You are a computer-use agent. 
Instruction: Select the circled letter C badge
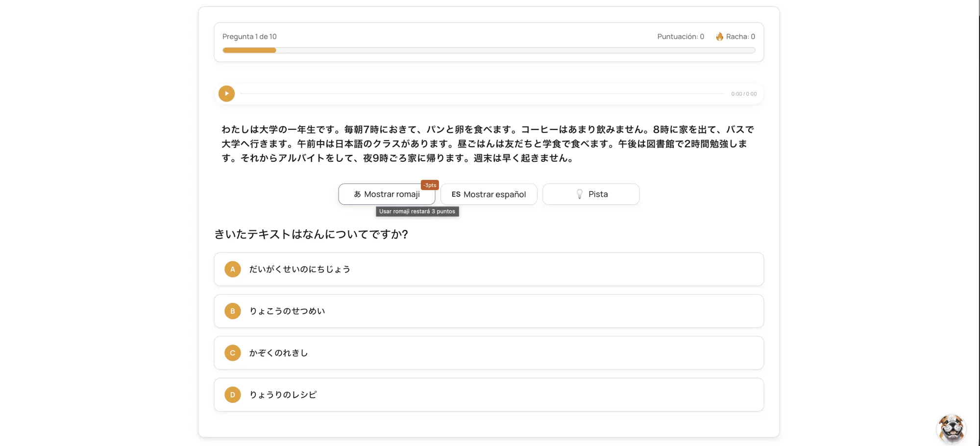[x=233, y=353]
